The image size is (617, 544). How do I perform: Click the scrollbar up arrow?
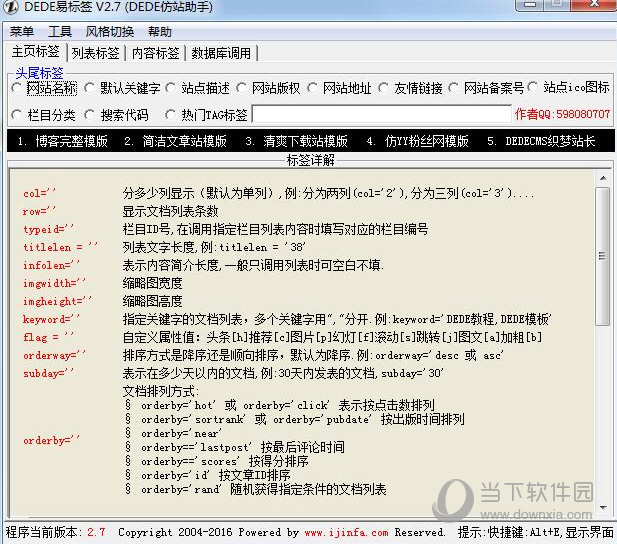602,178
